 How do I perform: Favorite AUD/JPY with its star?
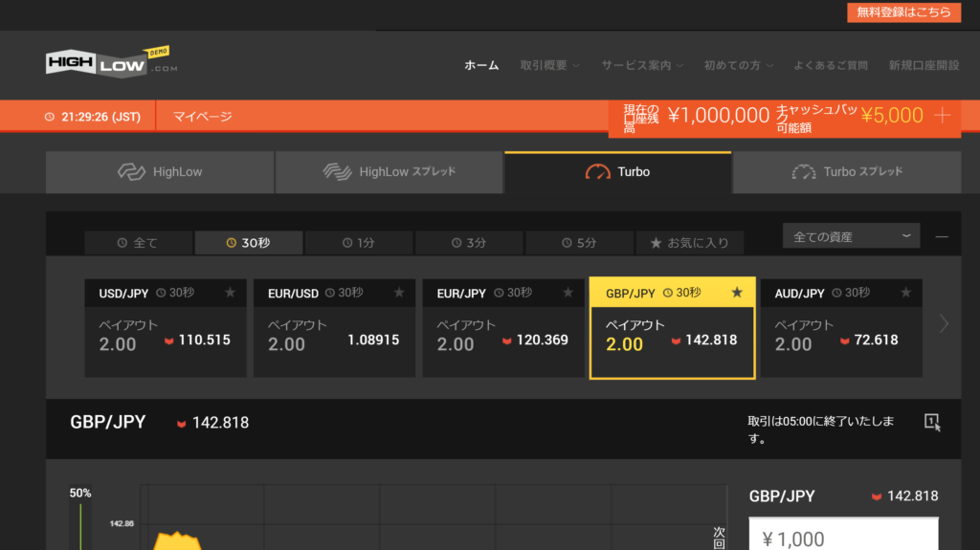[x=905, y=293]
